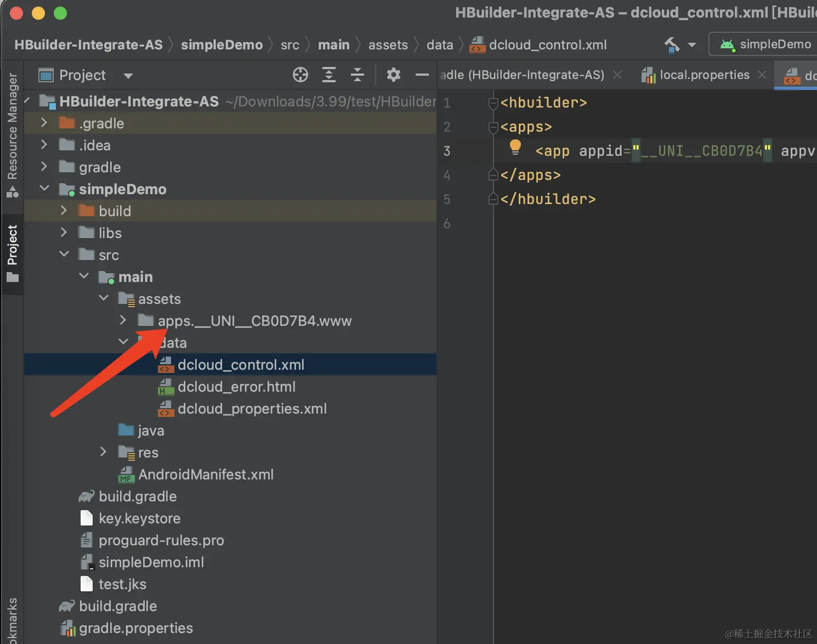The image size is (817, 644).
Task: Collapse the src folder
Action: [64, 255]
